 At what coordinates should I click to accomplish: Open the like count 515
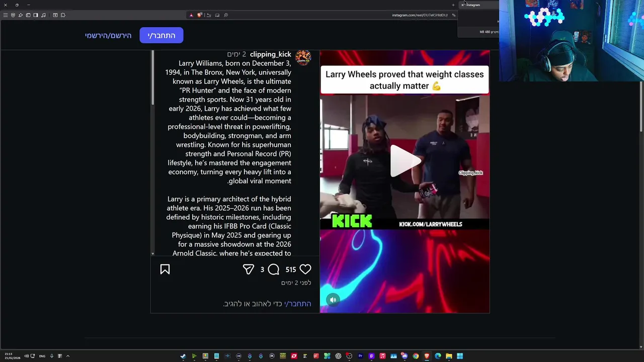pyautogui.click(x=291, y=269)
